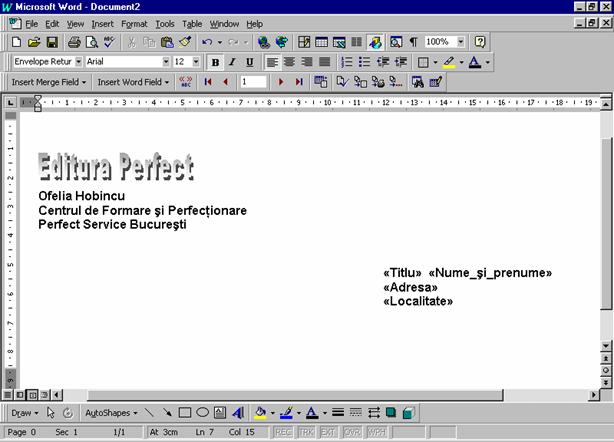Viewport: 614px width, 442px height.
Task: Open an existing document with Open icon
Action: [34, 43]
